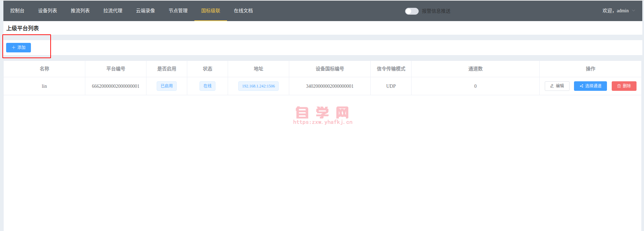Select the 国标级联 tab
The height and width of the screenshot is (231, 644).
pyautogui.click(x=211, y=11)
